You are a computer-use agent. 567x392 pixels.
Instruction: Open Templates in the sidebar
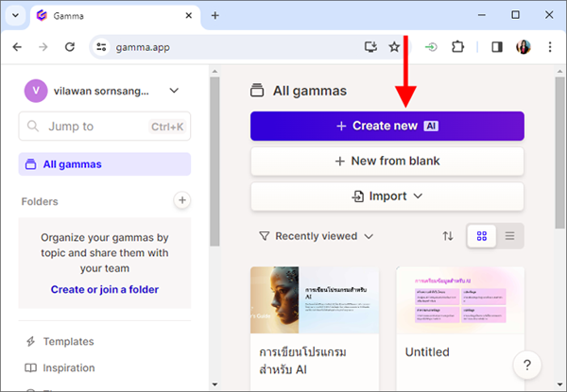point(60,341)
